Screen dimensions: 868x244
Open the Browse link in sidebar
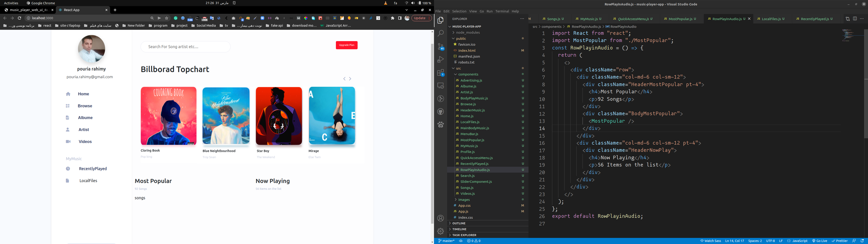tap(85, 106)
